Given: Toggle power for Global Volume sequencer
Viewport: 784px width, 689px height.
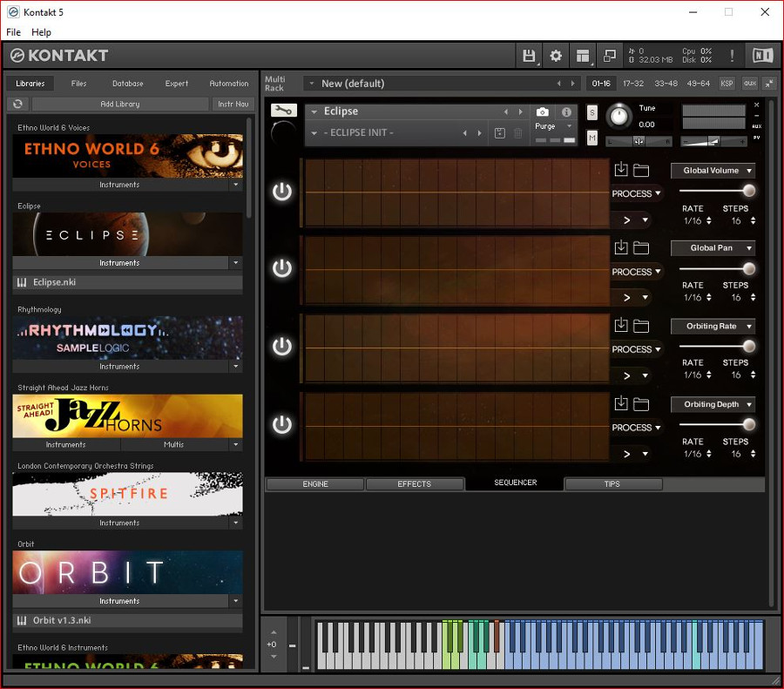Looking at the screenshot, I should [282, 192].
